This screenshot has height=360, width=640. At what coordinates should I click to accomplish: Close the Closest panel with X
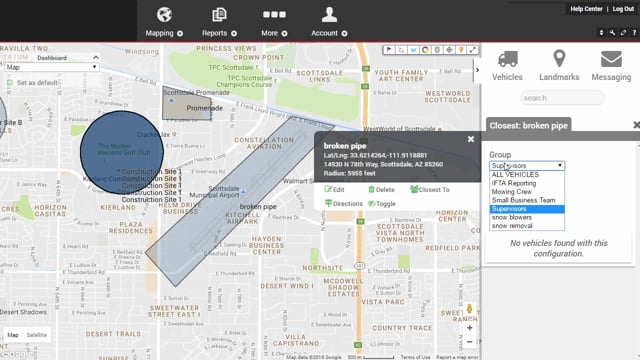tap(636, 125)
